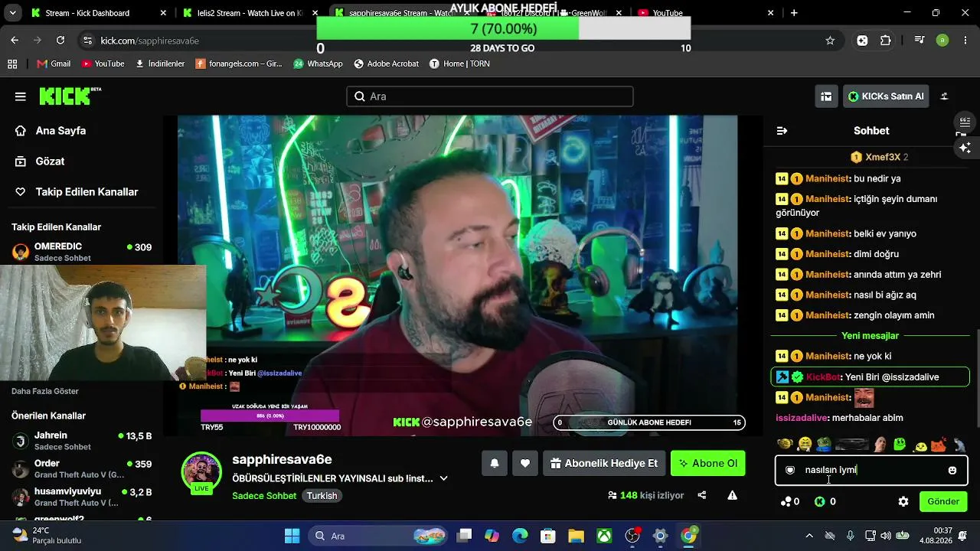Screen dimensions: 980x551
Task: Follow the channel with the heart icon
Action: point(525,463)
